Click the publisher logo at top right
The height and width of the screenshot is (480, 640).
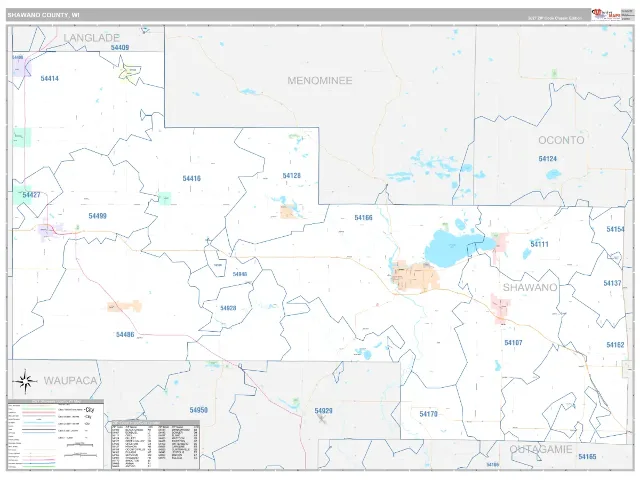point(606,14)
